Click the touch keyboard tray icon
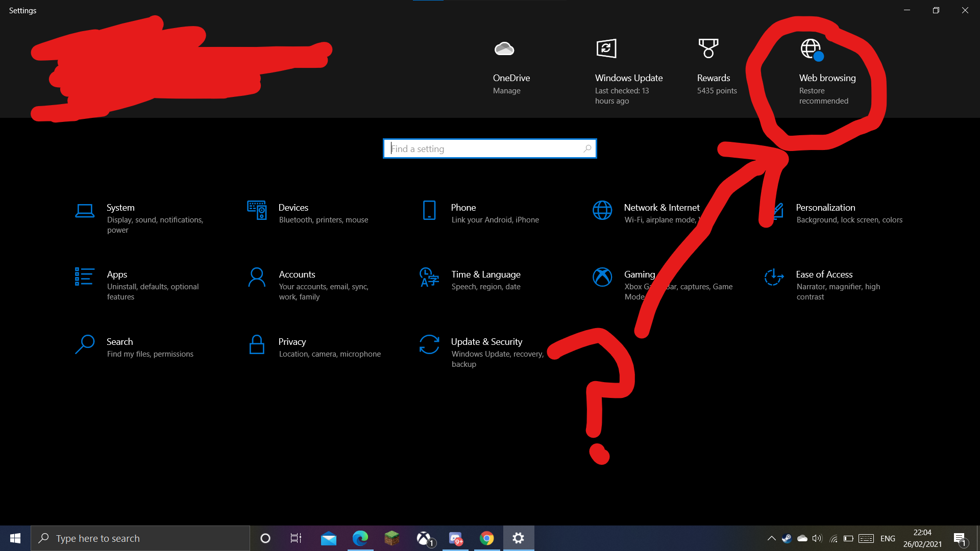Screen dimensions: 980x551 pos(866,538)
